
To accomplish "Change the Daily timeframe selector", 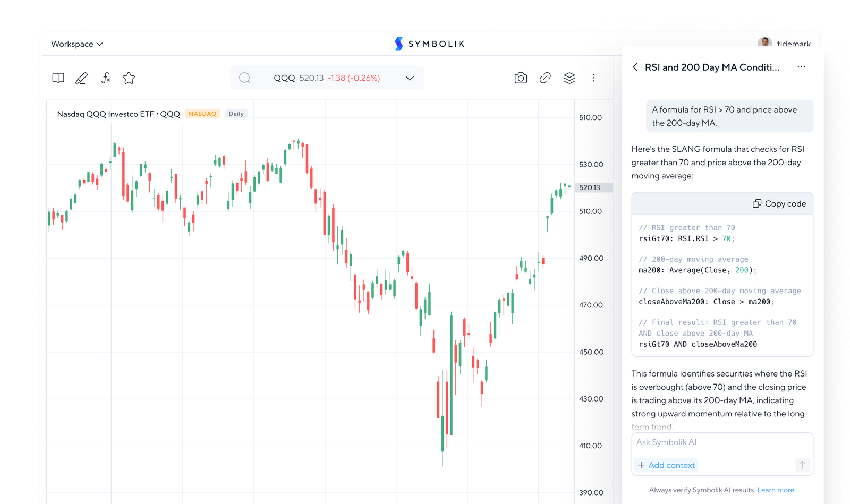I will pyautogui.click(x=236, y=114).
